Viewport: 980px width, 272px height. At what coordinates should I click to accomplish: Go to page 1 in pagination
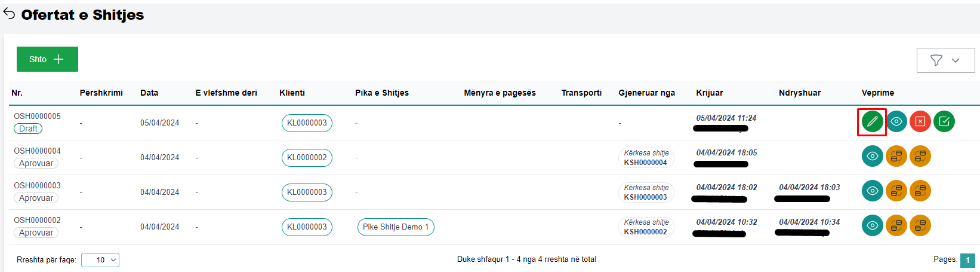[x=967, y=260]
